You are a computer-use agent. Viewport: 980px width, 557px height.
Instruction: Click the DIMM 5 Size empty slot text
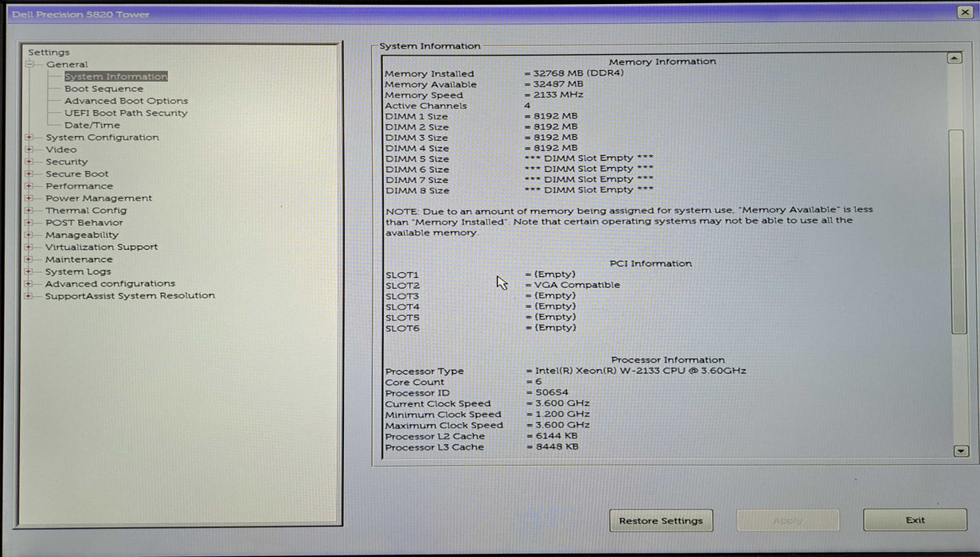coord(589,158)
